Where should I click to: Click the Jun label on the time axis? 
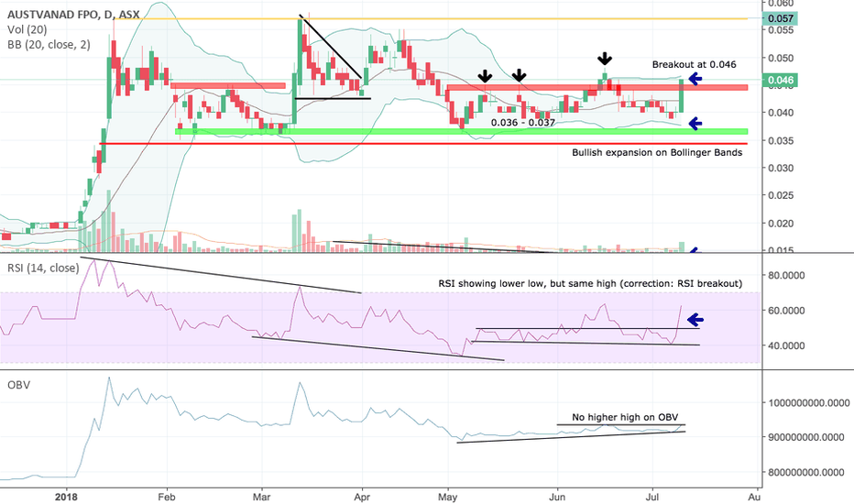557,497
